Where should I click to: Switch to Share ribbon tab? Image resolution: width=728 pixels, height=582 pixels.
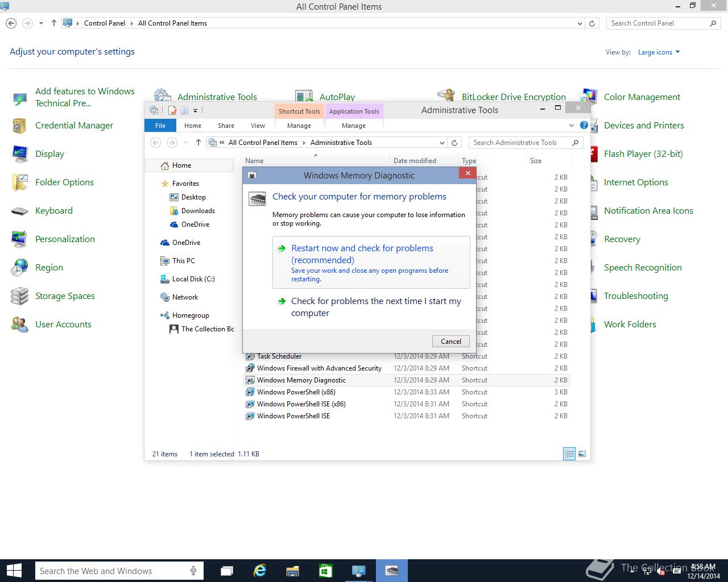226,126
